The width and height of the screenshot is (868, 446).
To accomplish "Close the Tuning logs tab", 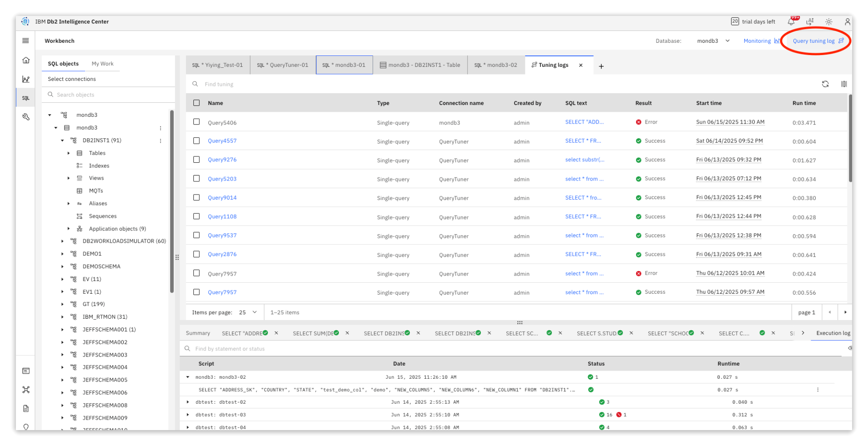I will pyautogui.click(x=581, y=65).
